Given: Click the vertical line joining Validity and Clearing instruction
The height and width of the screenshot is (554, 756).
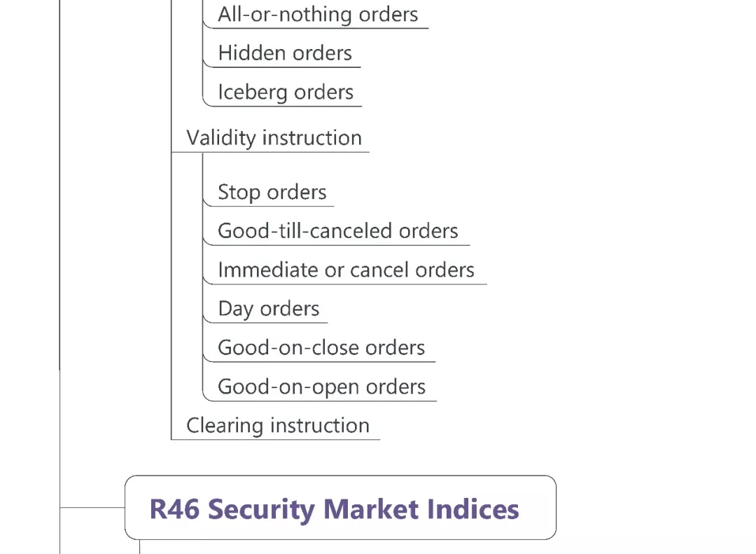Looking at the screenshot, I should [171, 294].
